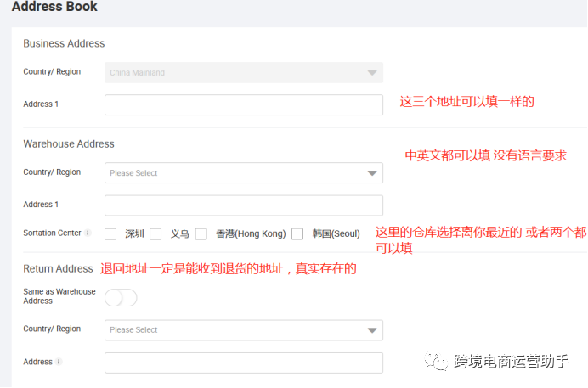Open the Return Address Country/Region dropdown
This screenshot has width=588, height=388.
pos(244,330)
